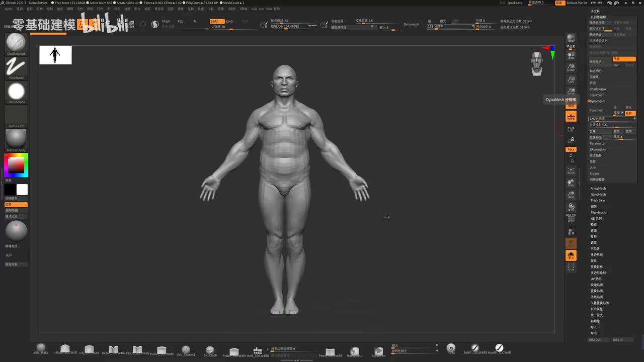Expand the NanoMesh palette section
The width and height of the screenshot is (644, 362).
[x=598, y=195]
